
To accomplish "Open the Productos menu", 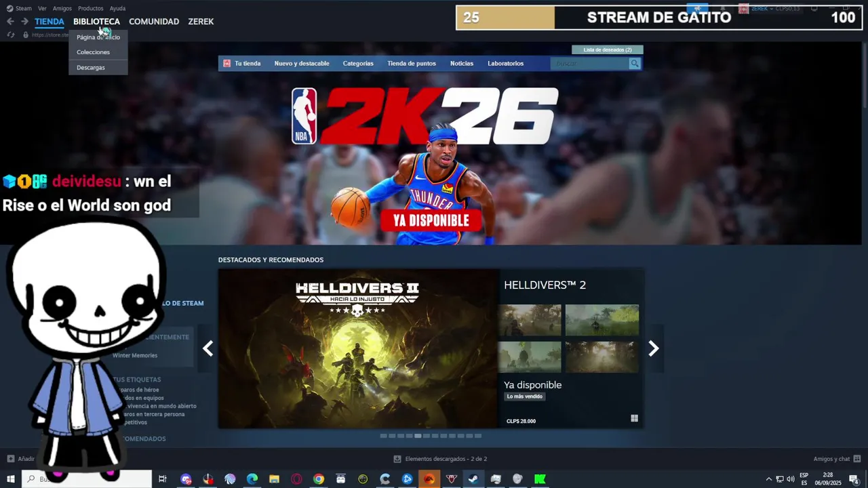I will click(x=90, y=8).
